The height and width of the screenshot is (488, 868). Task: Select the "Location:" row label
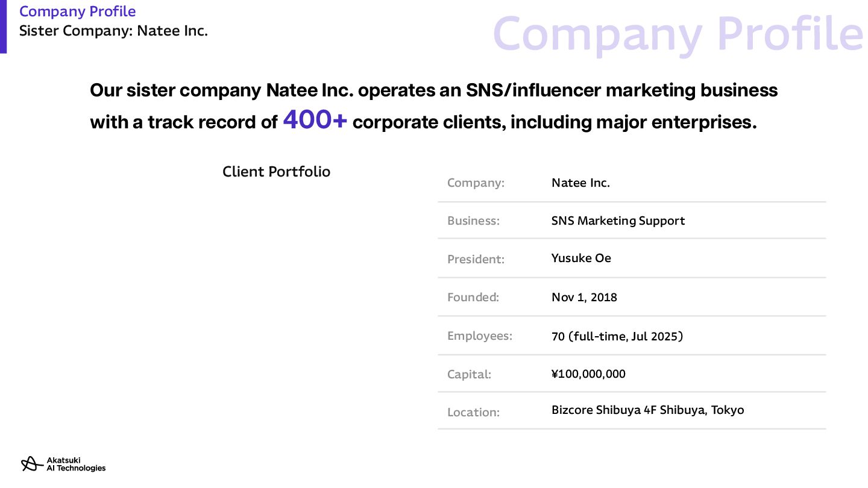[473, 413]
